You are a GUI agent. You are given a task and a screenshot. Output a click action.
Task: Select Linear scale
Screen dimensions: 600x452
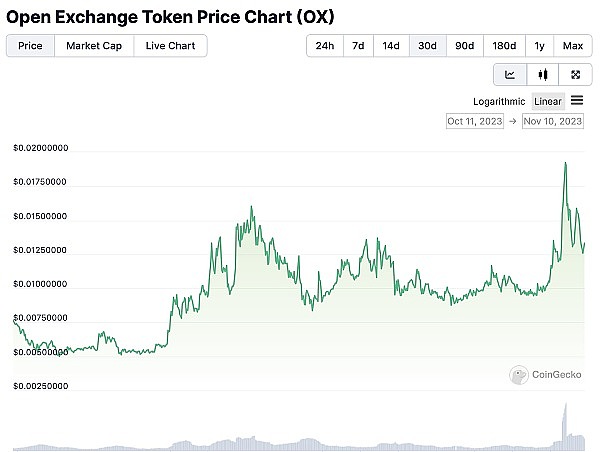548,101
